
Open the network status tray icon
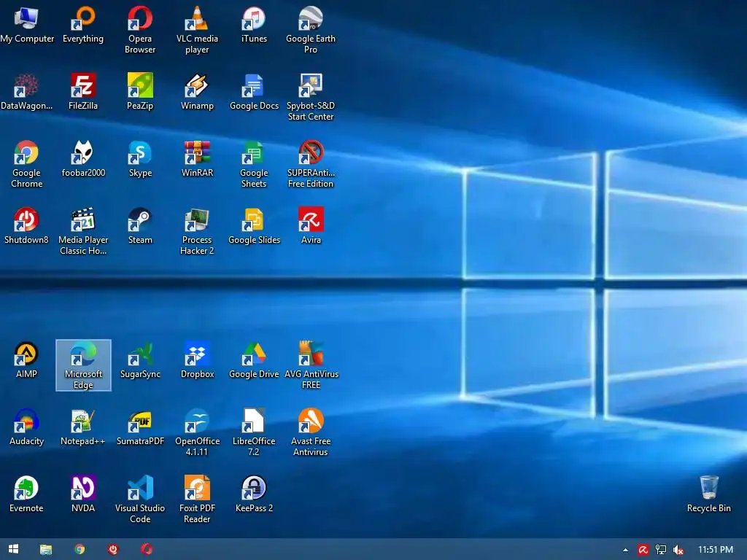click(x=661, y=550)
